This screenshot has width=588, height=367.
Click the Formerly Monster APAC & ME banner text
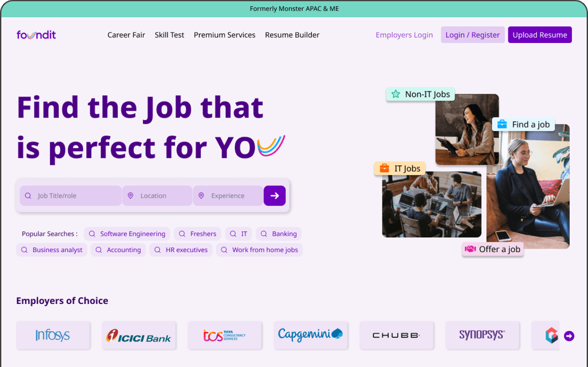pos(295,9)
